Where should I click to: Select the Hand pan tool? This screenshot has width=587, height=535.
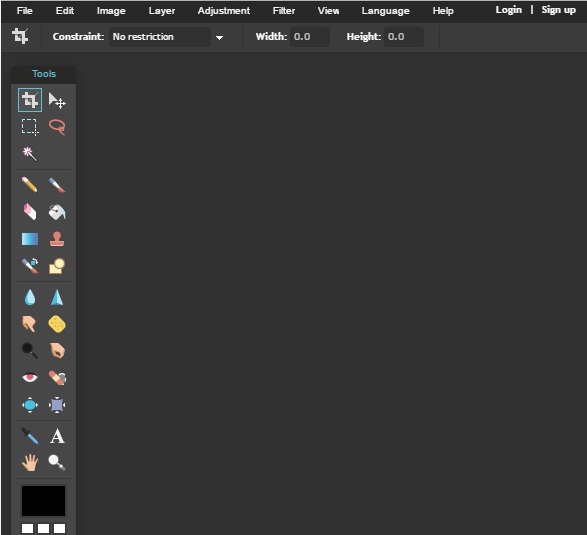(x=30, y=463)
